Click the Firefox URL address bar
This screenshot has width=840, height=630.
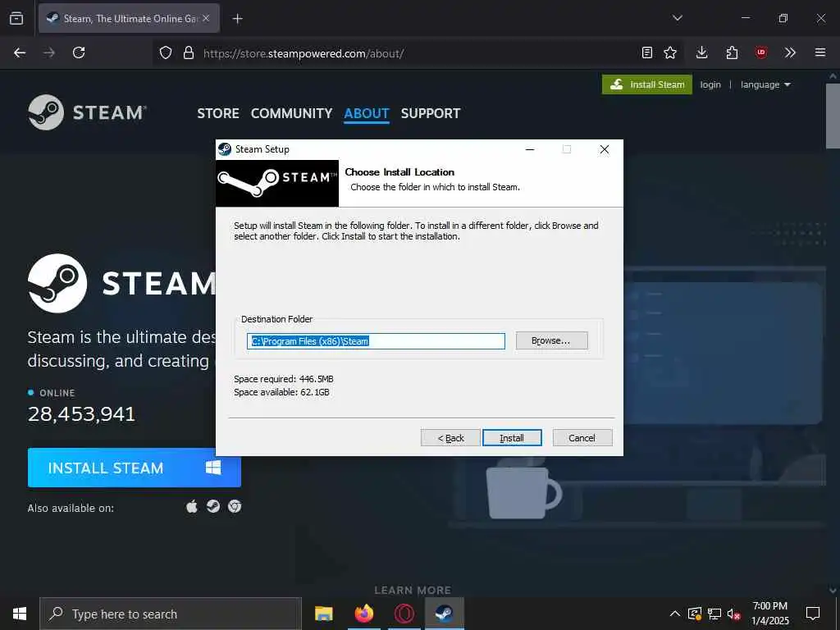418,53
